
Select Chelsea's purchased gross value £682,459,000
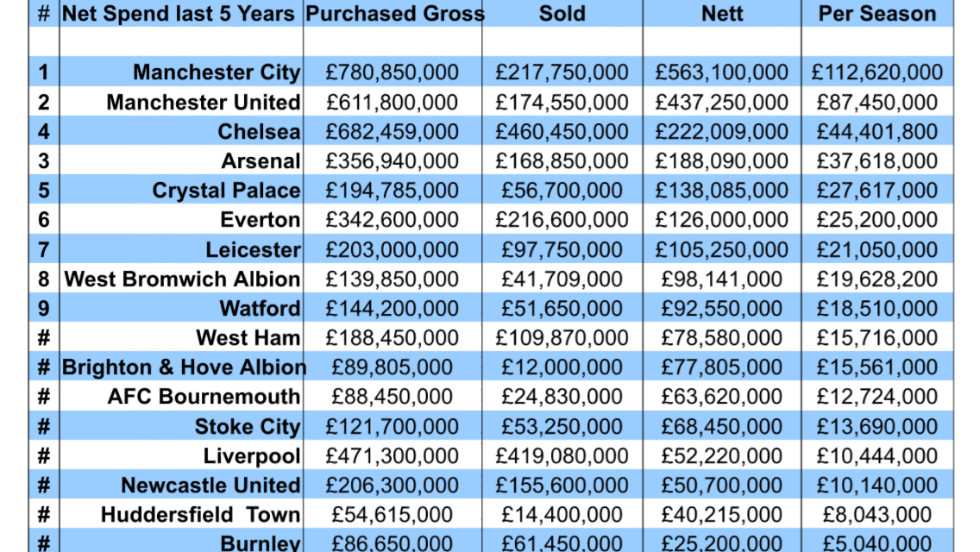pos(392,131)
